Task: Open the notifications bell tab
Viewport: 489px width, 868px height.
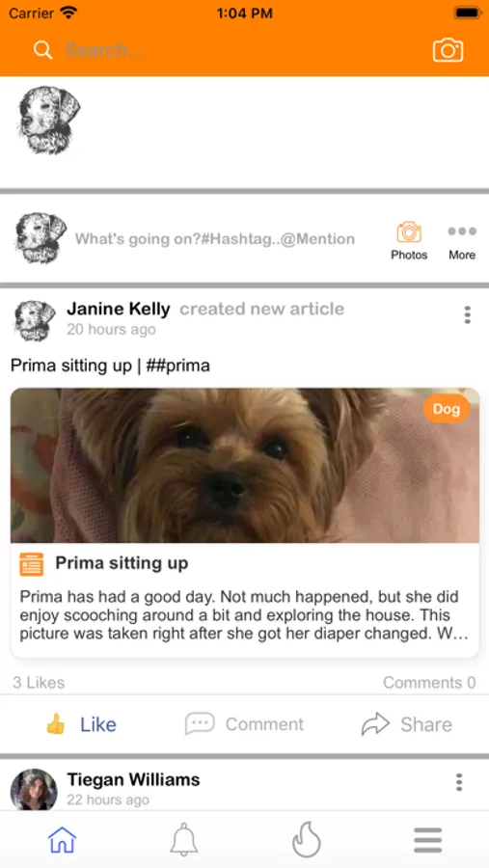Action: pos(184,840)
